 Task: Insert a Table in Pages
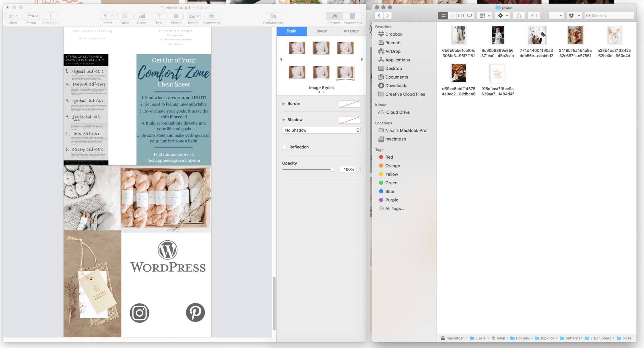(x=125, y=16)
